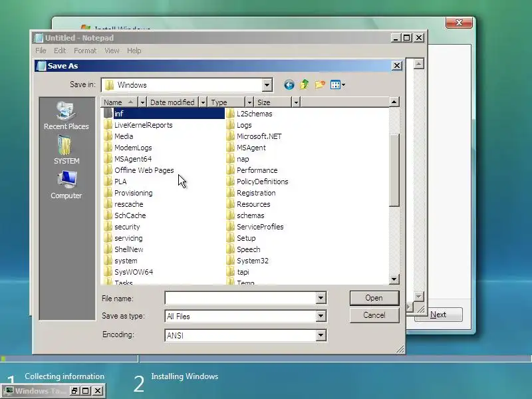Select the ShellNew folder

coord(128,249)
